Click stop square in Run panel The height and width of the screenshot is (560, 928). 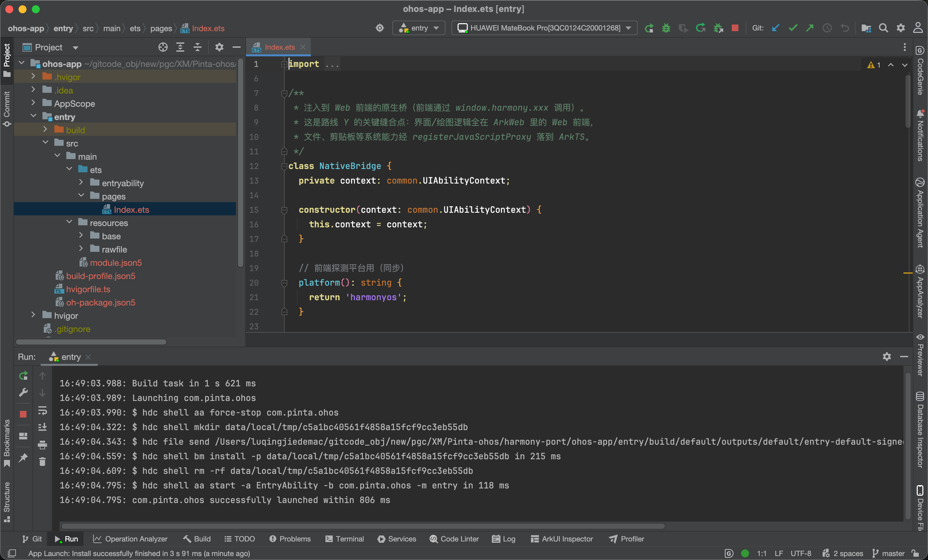click(x=23, y=414)
